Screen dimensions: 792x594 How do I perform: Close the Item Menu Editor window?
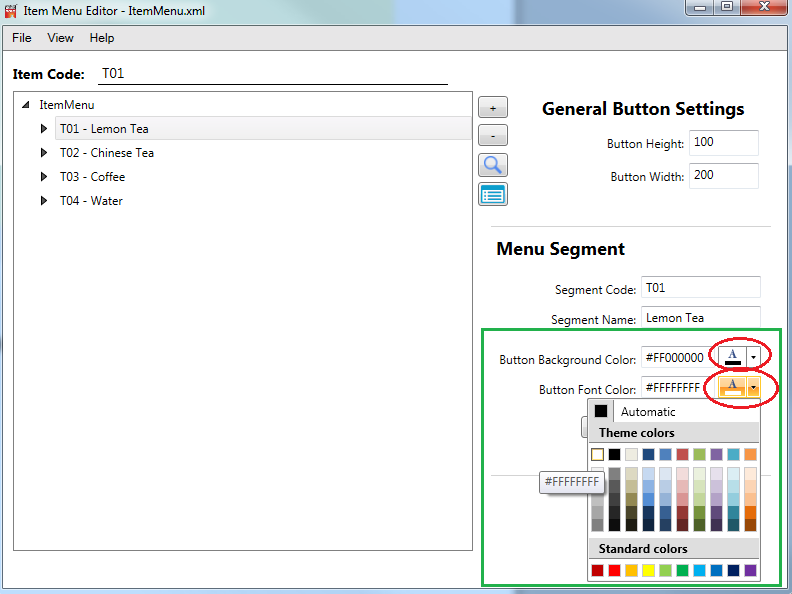(x=765, y=7)
